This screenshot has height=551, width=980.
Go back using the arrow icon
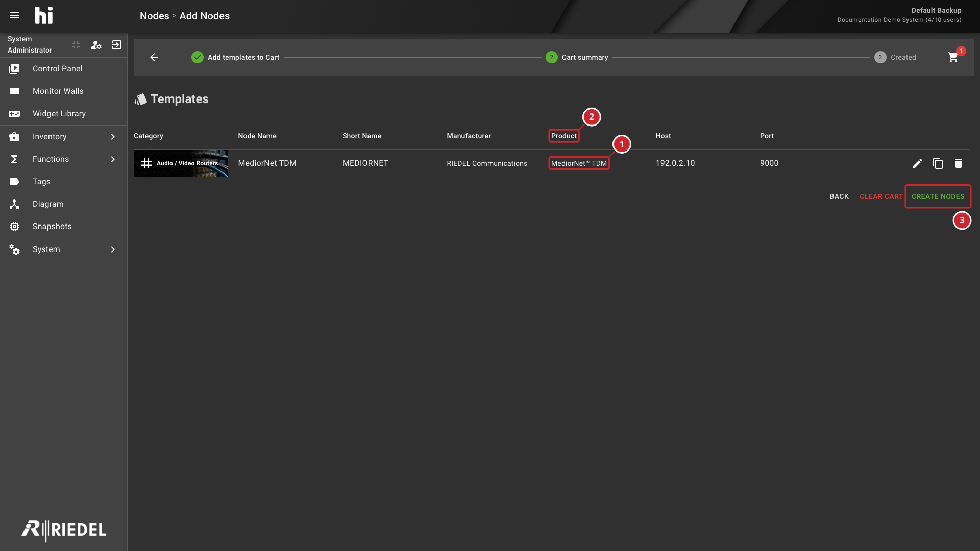[154, 57]
